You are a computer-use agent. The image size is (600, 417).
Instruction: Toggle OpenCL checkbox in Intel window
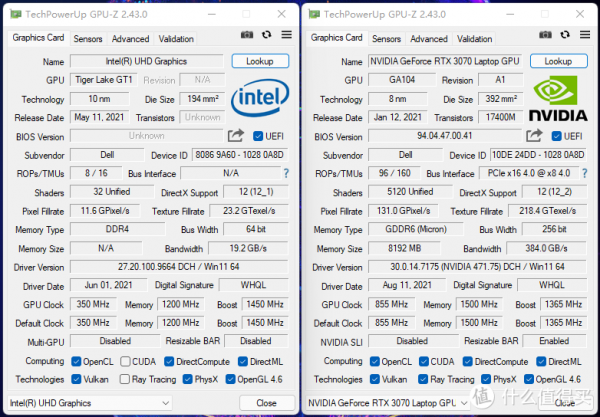[x=76, y=361]
